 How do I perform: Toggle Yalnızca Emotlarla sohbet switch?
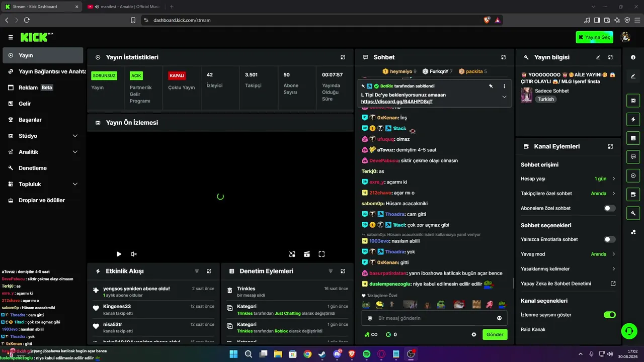(609, 239)
